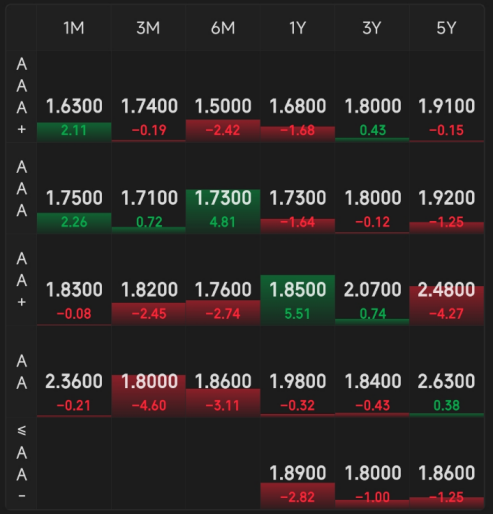Image resolution: width=494 pixels, height=514 pixels.
Task: Select the AA+ 5Y cell showing 2.4800
Action: click(447, 280)
